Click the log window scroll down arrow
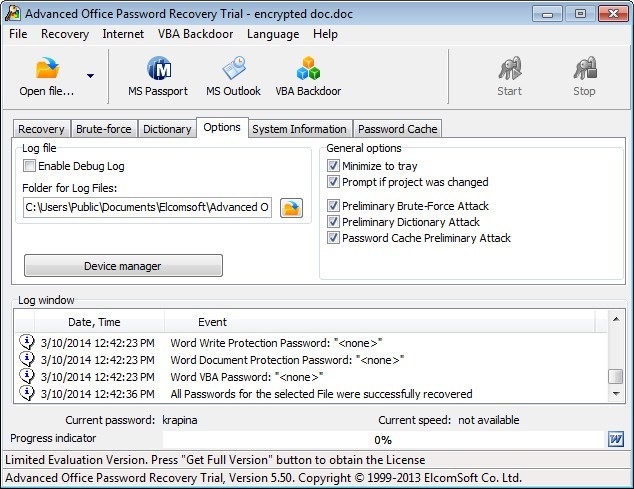 [616, 394]
